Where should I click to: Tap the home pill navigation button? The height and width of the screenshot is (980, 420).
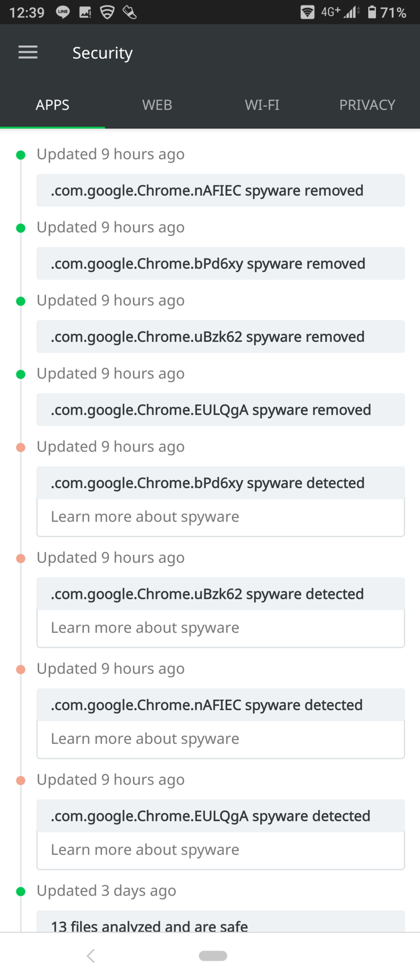point(213,956)
